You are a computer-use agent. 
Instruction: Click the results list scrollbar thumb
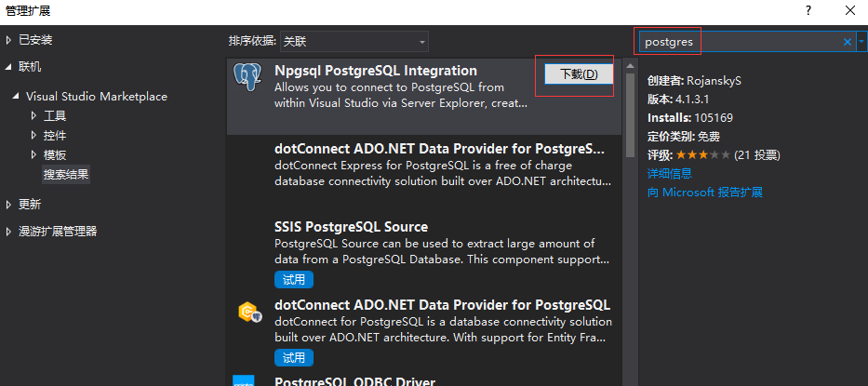pyautogui.click(x=630, y=115)
